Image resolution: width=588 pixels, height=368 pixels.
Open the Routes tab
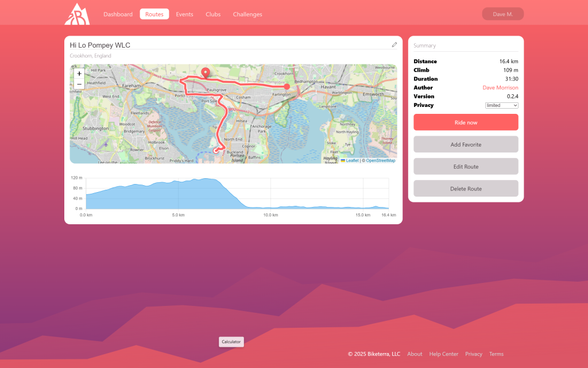click(x=154, y=14)
